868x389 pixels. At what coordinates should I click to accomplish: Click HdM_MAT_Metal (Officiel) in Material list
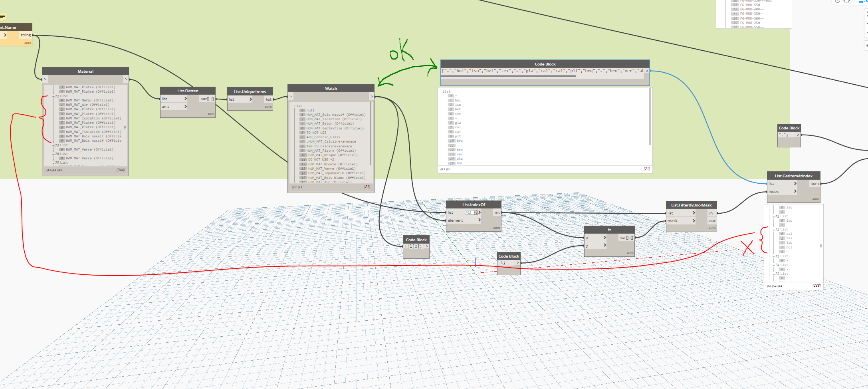(x=89, y=100)
